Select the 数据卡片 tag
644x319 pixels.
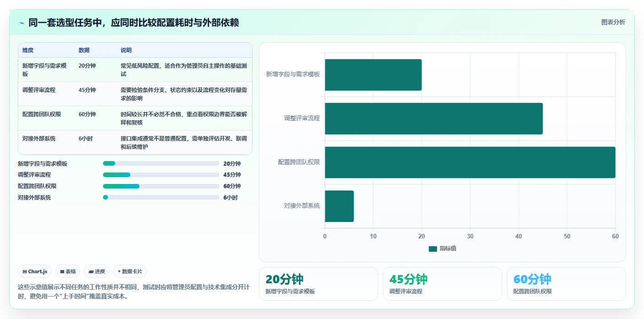(x=130, y=271)
